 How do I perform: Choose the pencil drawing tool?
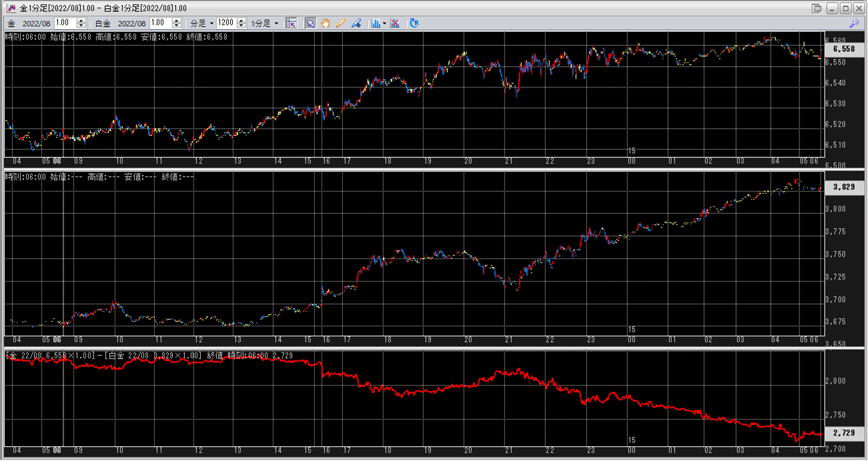click(x=341, y=23)
